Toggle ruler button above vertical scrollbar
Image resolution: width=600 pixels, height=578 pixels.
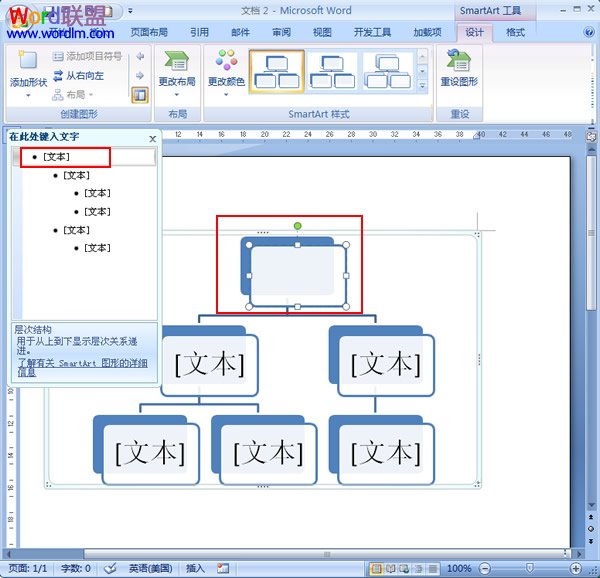pyautogui.click(x=591, y=137)
